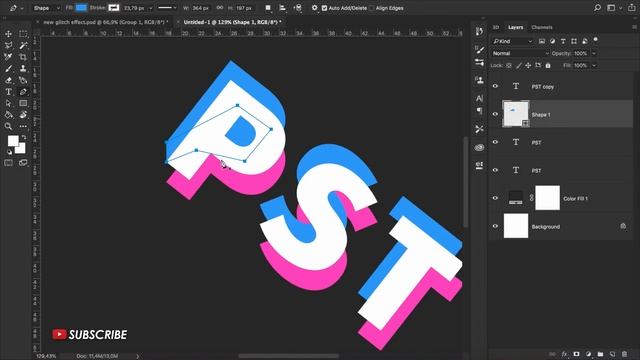Select the Rectangular Marquee tool
The height and width of the screenshot is (360, 640).
[x=23, y=34]
